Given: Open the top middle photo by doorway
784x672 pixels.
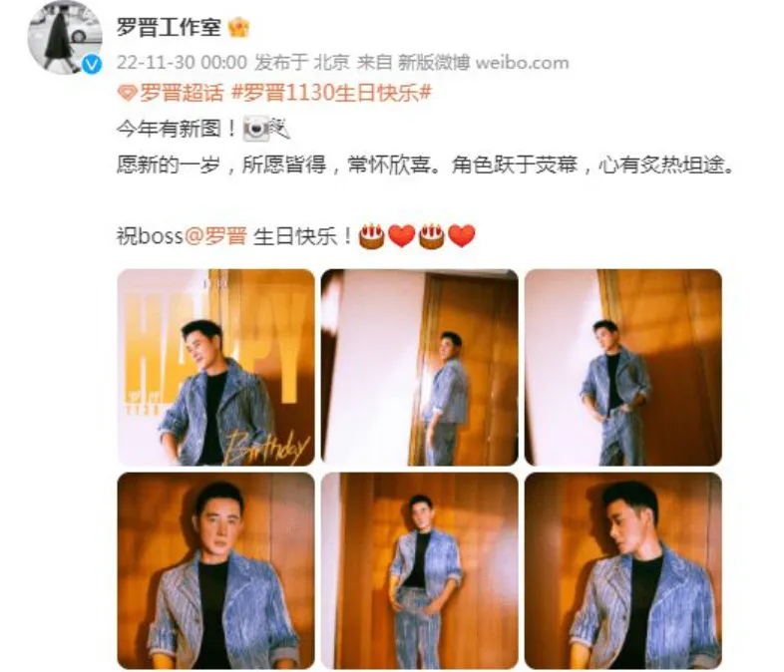Looking at the screenshot, I should (420, 367).
